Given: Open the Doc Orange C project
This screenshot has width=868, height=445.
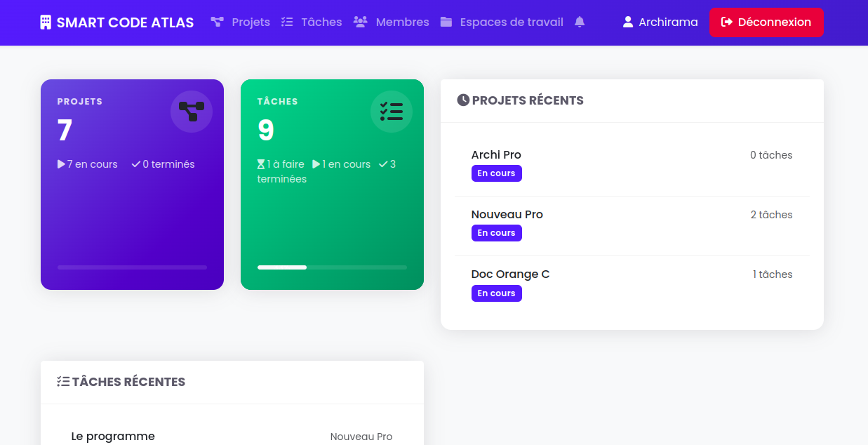Looking at the screenshot, I should pyautogui.click(x=510, y=274).
